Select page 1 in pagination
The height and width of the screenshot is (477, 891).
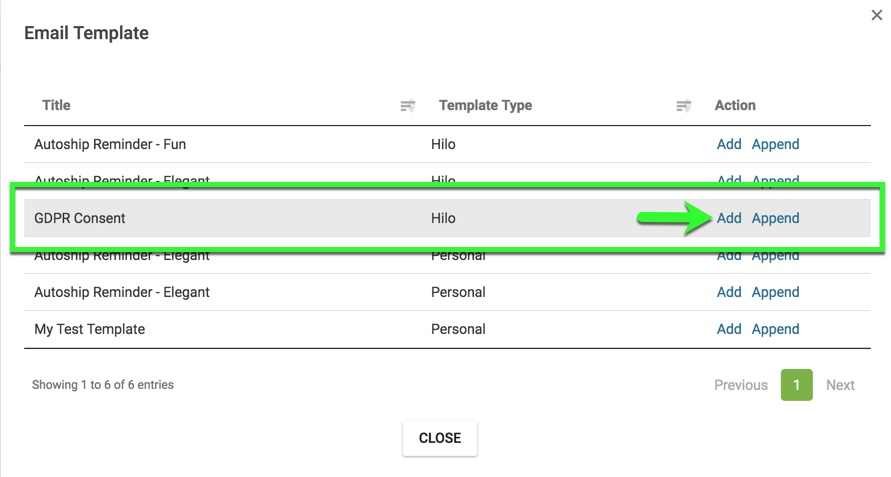click(796, 385)
